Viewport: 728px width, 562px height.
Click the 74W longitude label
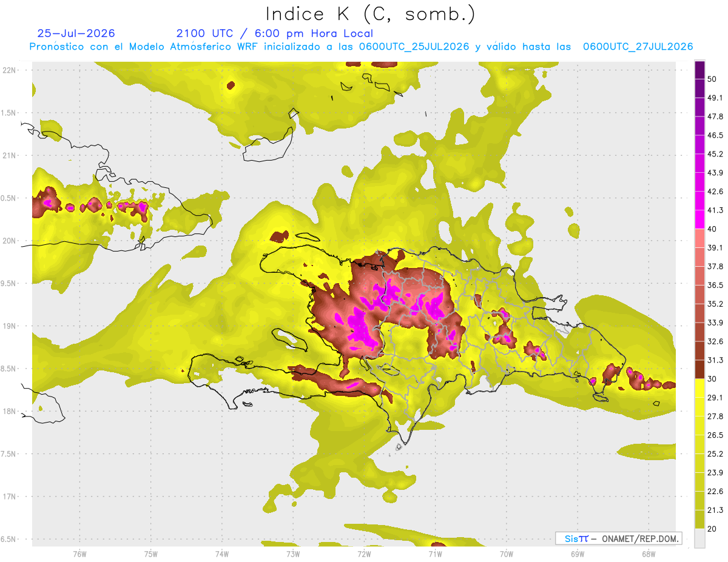[222, 554]
